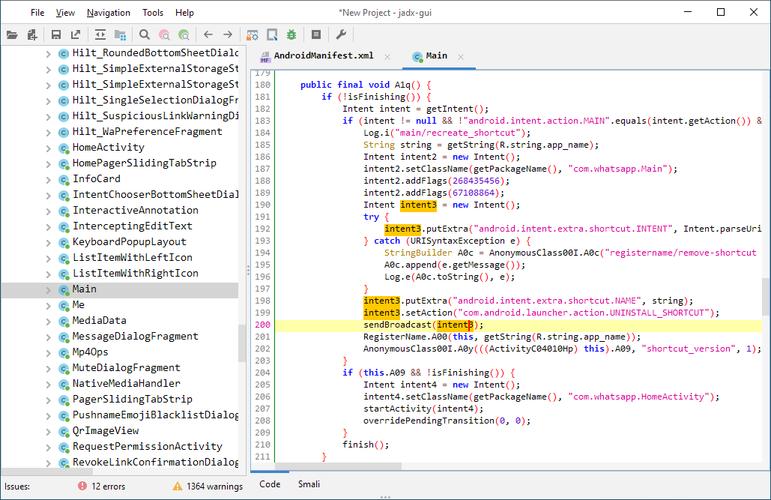Toggle flatten packages view button
The width and height of the screenshot is (771, 500).
(x=119, y=35)
